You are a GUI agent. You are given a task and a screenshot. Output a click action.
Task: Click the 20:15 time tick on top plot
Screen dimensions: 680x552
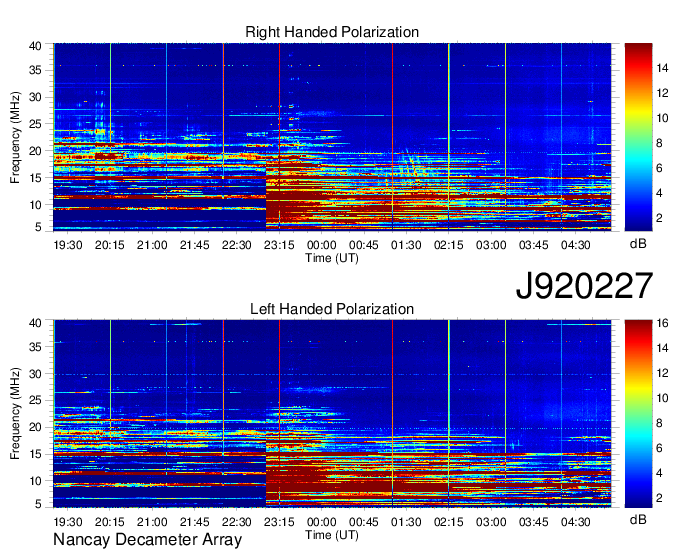pyautogui.click(x=110, y=245)
